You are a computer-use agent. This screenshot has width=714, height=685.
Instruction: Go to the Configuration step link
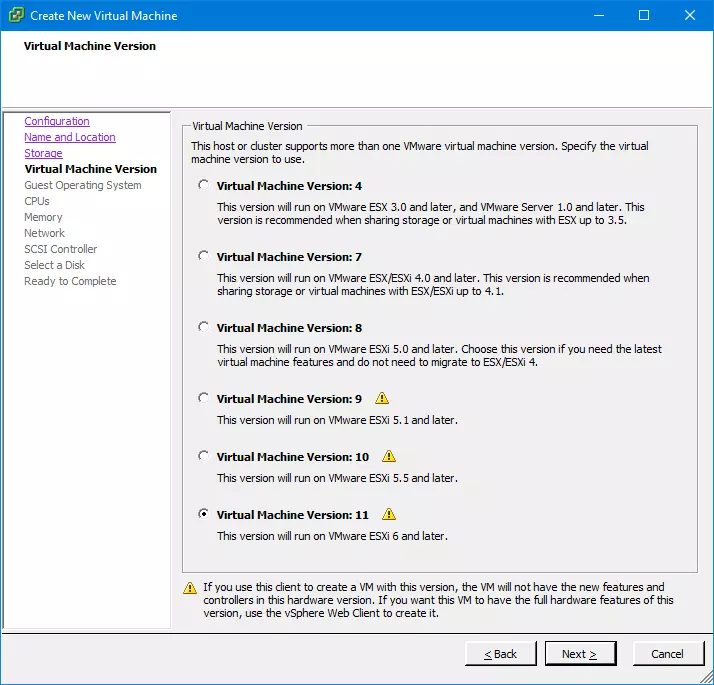pyautogui.click(x=57, y=121)
